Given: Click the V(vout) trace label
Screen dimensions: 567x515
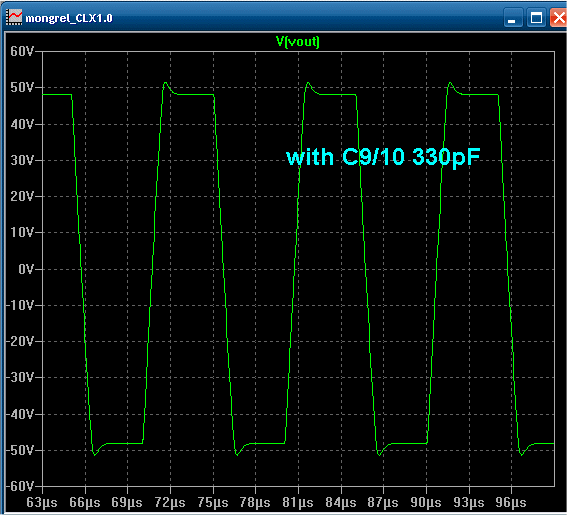Looking at the screenshot, I should coord(298,42).
